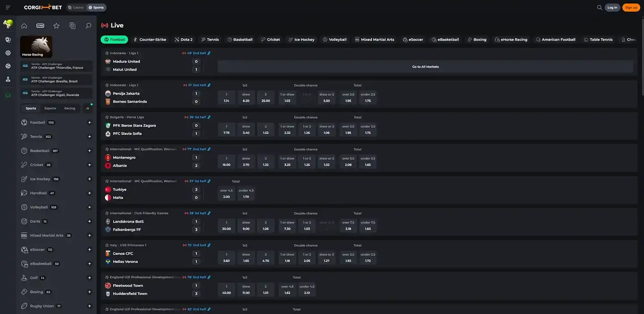The image size is (644, 314).
Task: Click the search magnifier in top-right header
Action: [599, 7]
